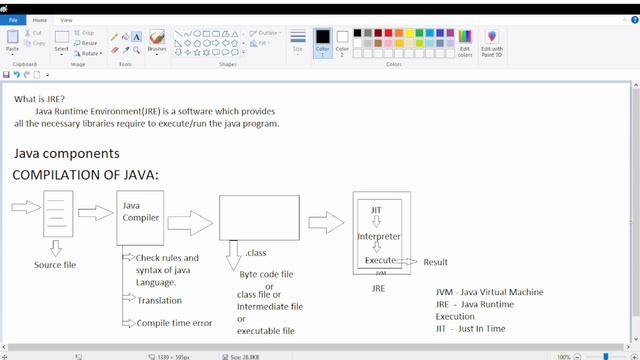This screenshot has width=640, height=360.
Task: Pick the red color swatch
Action: point(389,33)
